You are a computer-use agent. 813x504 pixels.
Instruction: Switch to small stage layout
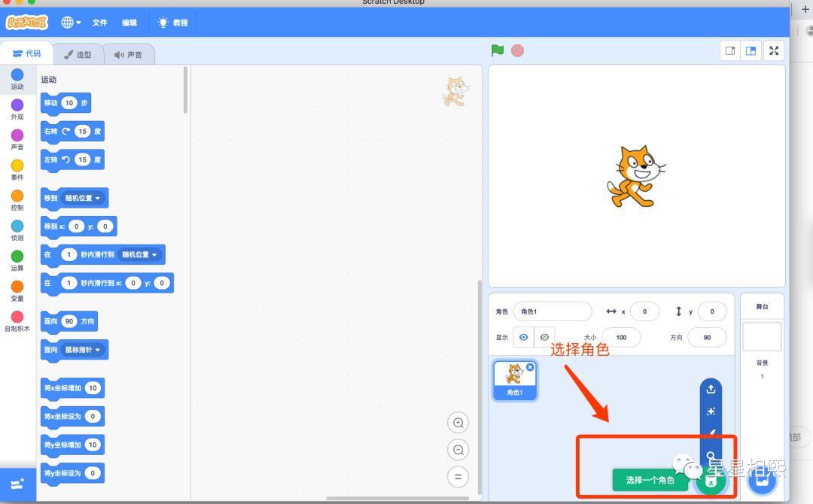click(730, 50)
